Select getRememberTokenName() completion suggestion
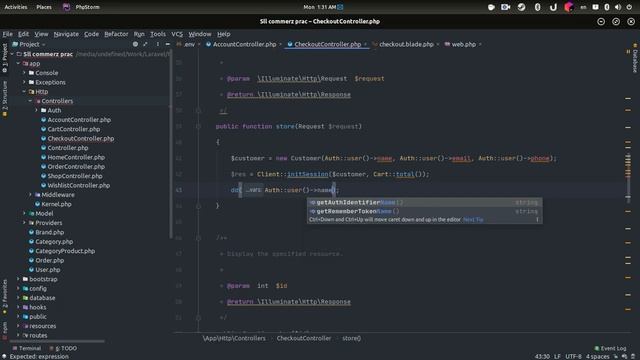Viewport: 640px width, 360px height. click(424, 211)
